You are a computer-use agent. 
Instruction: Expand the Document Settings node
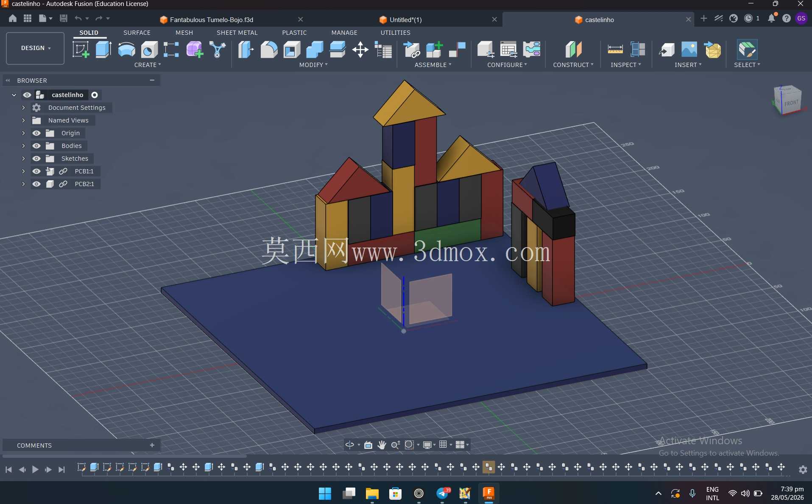pos(24,108)
